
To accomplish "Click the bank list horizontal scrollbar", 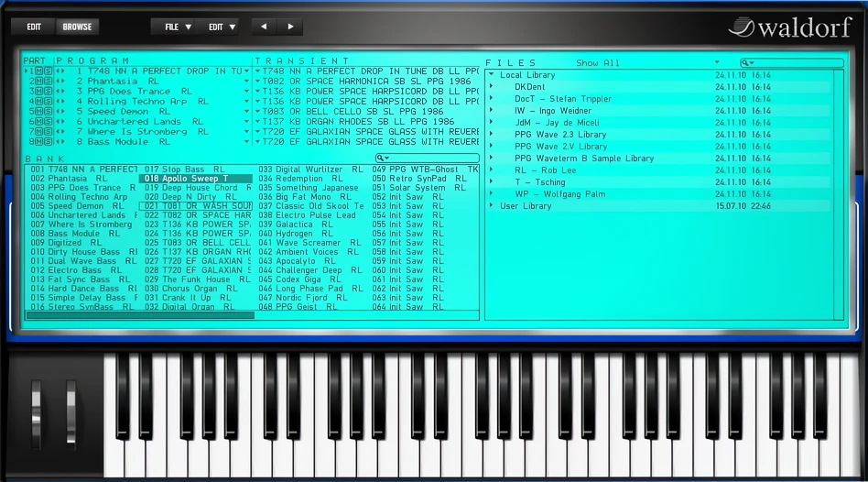I will point(140,315).
